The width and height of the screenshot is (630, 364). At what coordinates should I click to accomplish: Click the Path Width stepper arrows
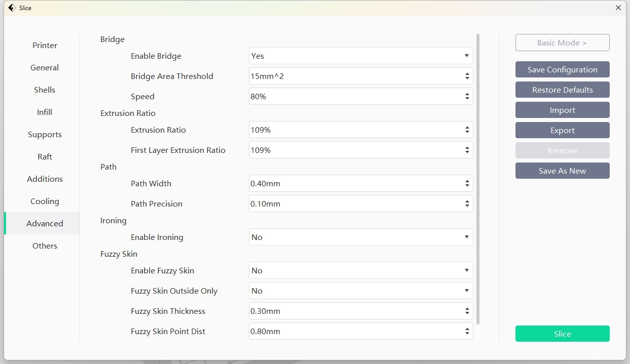pos(467,184)
